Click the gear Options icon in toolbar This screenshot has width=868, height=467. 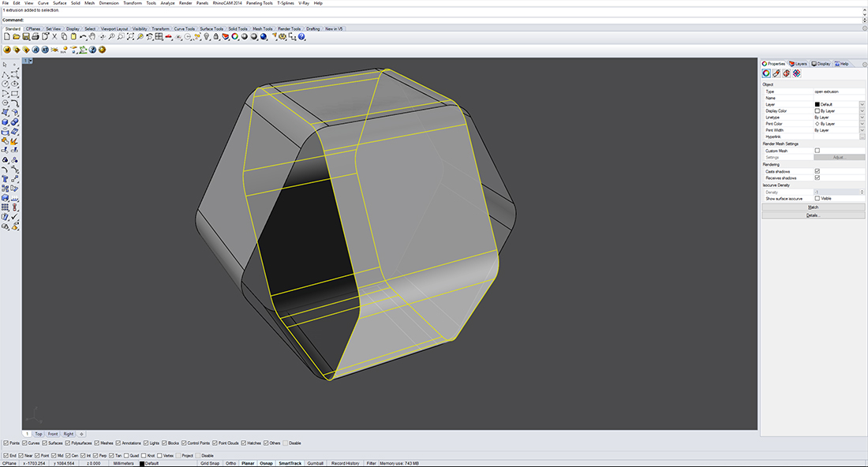point(282,36)
